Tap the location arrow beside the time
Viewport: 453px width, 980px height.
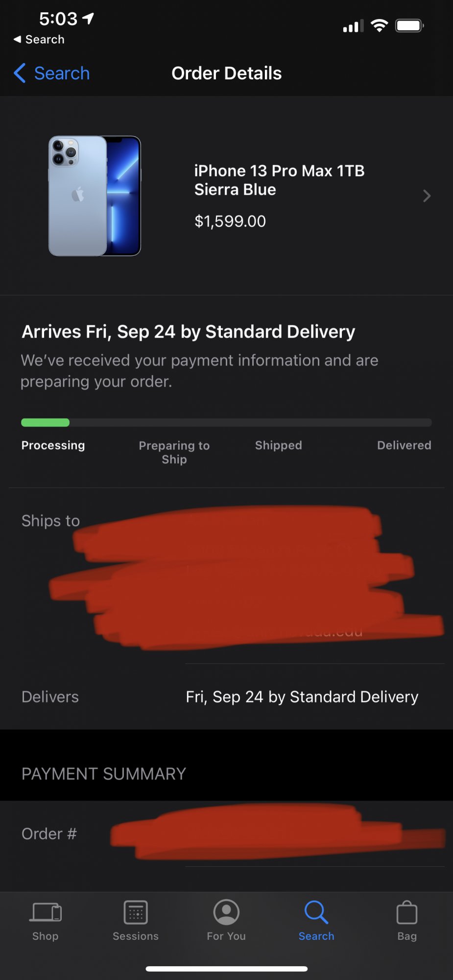tap(88, 19)
